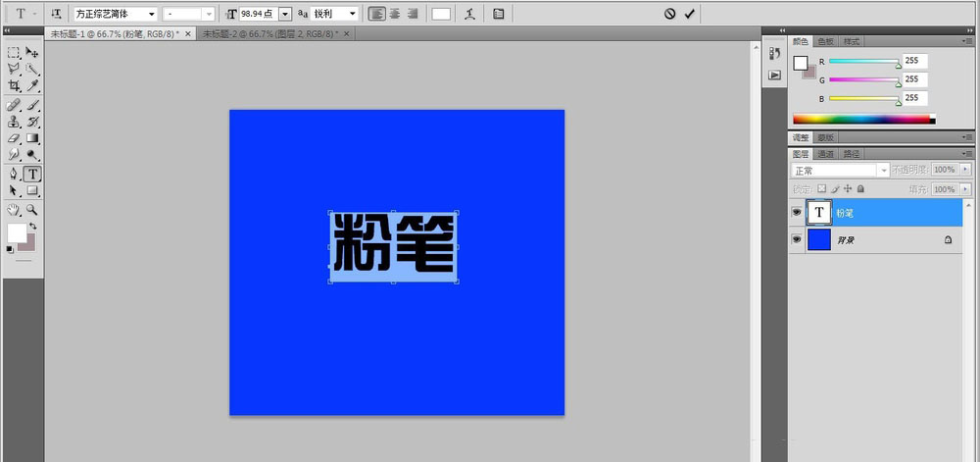Image resolution: width=980 pixels, height=462 pixels.
Task: Click the text color swatch in options bar
Action: coord(441,14)
